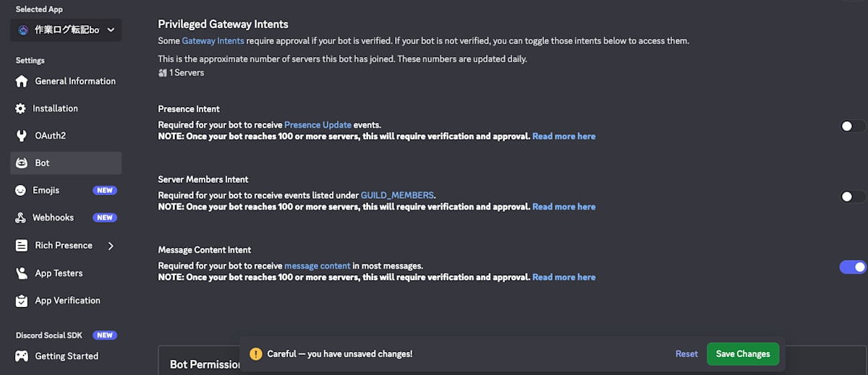Open the Bot settings page
The width and height of the screenshot is (868, 375).
click(43, 163)
